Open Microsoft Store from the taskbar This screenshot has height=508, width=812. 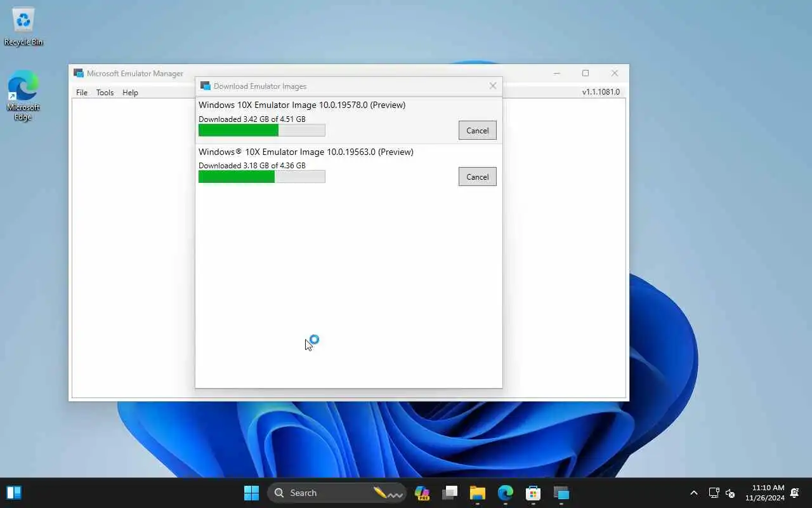[534, 493]
